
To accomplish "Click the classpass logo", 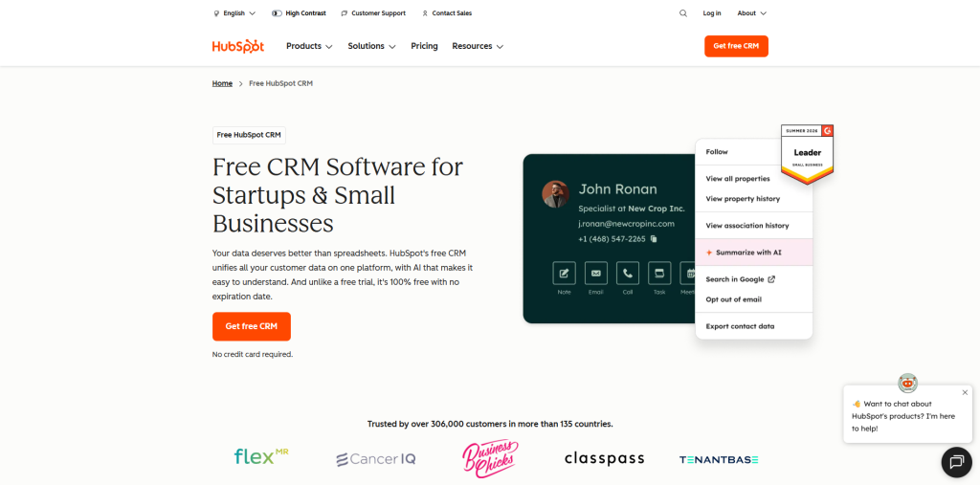I will 605,459.
